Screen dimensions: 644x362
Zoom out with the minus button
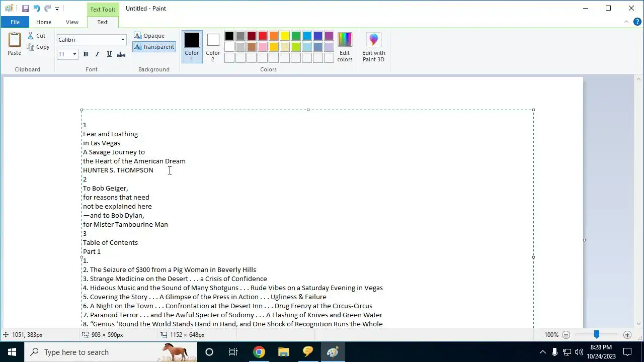click(x=566, y=335)
